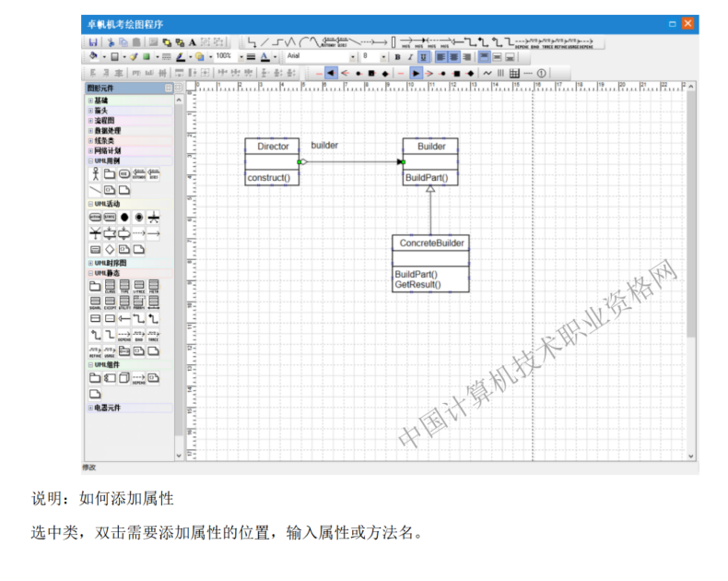This screenshot has height=581, width=728.
Task: Open the Arial font name dropdown
Action: pyautogui.click(x=353, y=57)
